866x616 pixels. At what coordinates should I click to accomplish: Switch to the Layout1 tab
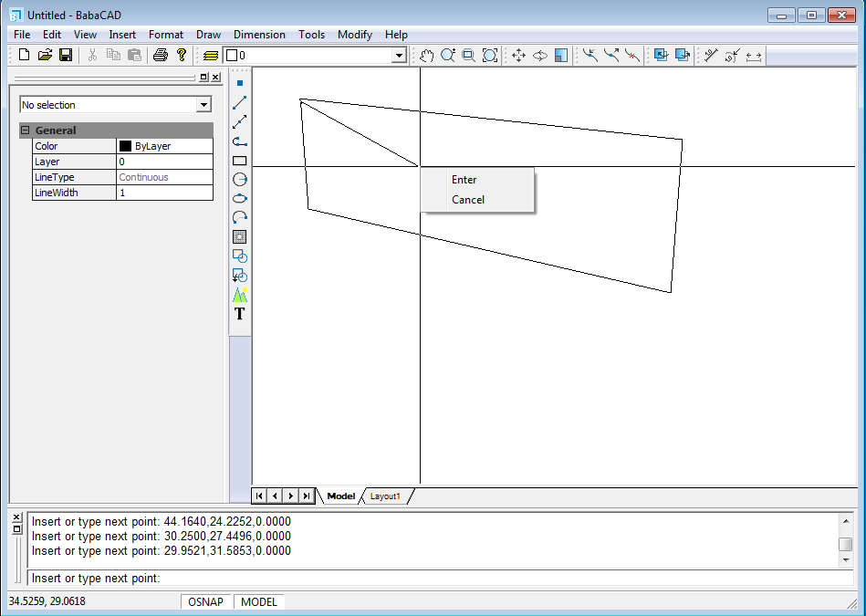pos(385,496)
